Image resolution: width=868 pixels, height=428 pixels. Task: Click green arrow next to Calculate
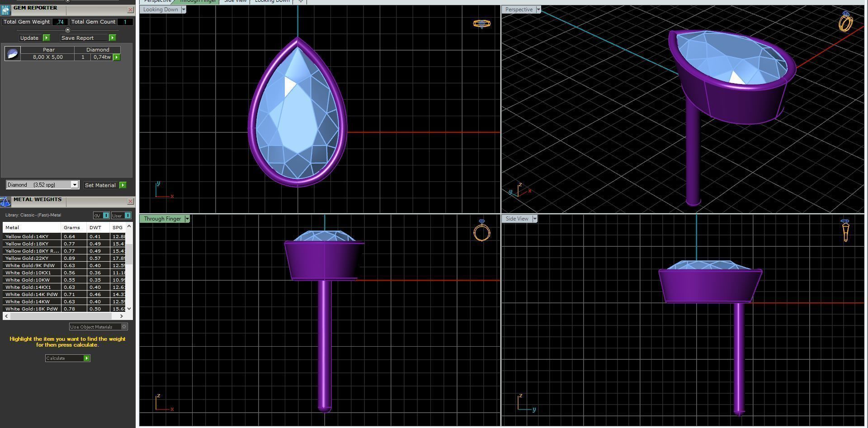point(86,358)
